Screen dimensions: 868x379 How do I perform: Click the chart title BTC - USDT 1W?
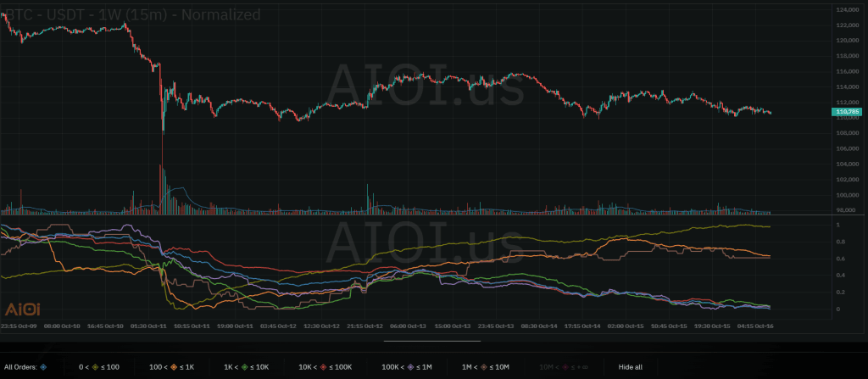(127, 14)
